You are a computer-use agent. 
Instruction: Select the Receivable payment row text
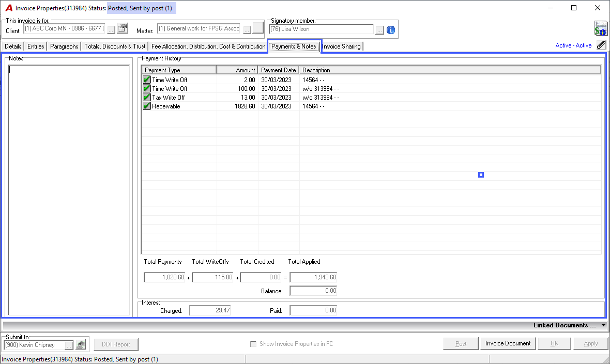pyautogui.click(x=166, y=106)
